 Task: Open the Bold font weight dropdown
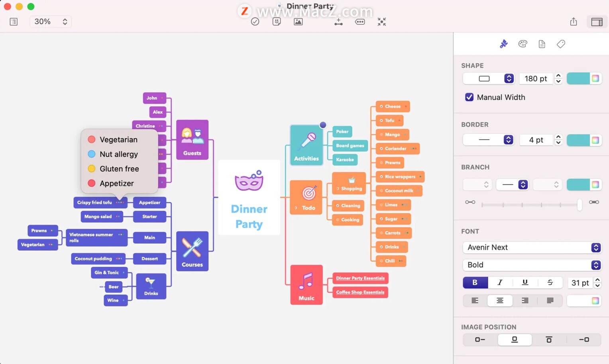pyautogui.click(x=532, y=265)
